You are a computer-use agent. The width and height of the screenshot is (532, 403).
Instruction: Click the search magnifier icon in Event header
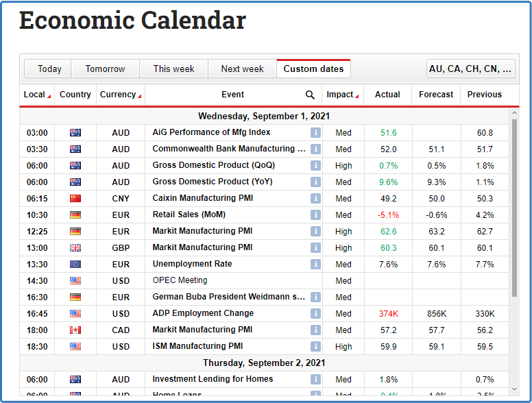[310, 95]
